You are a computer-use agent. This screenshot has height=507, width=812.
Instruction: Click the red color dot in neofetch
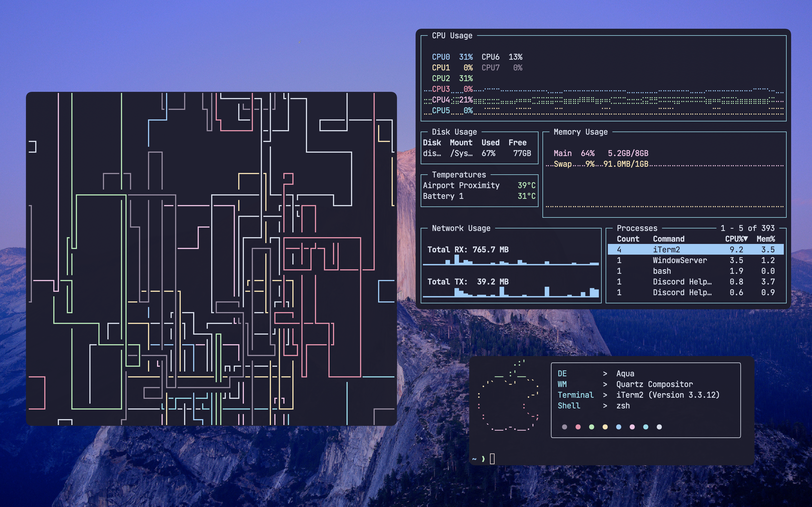(x=578, y=427)
